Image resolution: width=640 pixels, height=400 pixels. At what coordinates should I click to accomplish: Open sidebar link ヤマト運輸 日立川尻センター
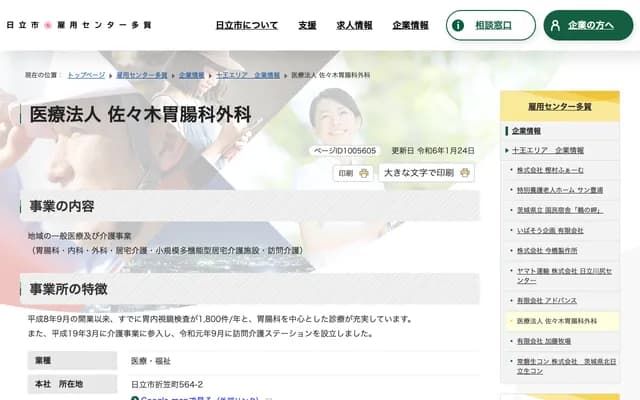pos(564,276)
